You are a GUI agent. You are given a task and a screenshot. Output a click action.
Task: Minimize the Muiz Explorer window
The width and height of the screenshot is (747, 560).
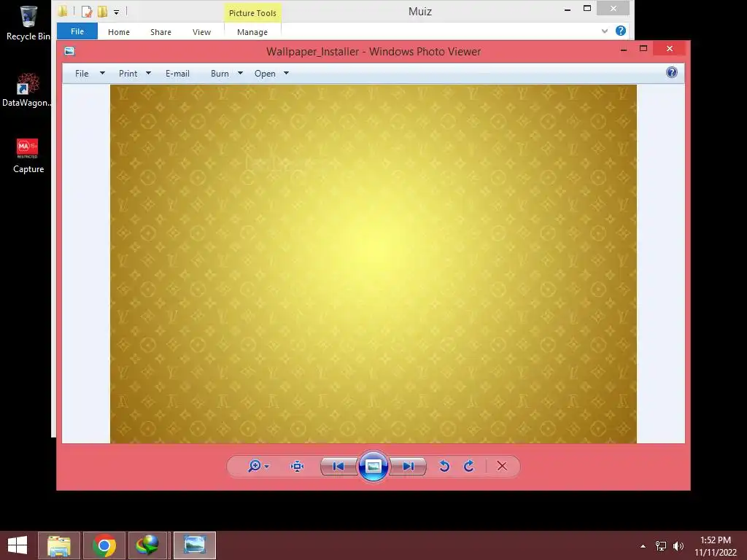568,9
